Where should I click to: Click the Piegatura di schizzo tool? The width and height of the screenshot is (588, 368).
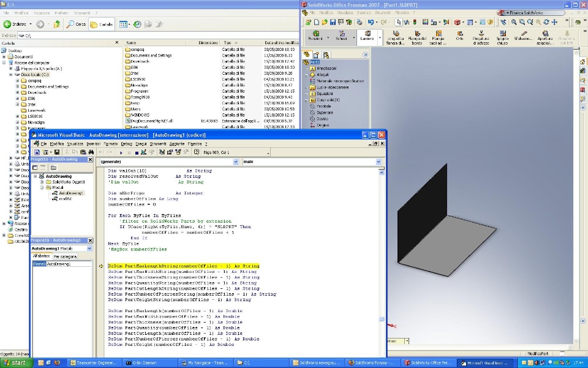pyautogui.click(x=481, y=38)
